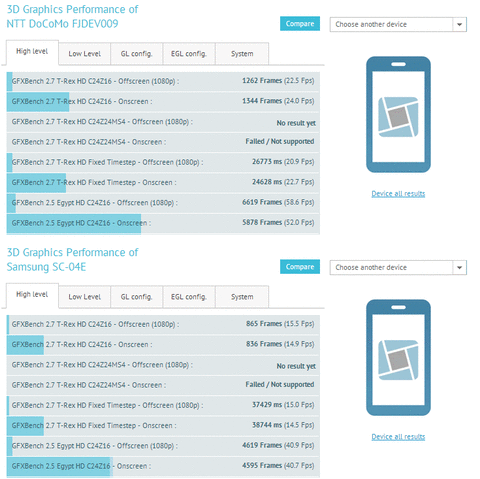Switch to System tab for Samsung SC-04E
This screenshot has width=480, height=479.
pyautogui.click(x=242, y=297)
